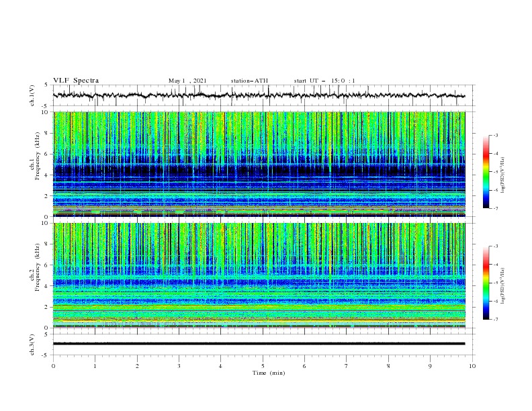Click the time axis tick label "7"
This screenshot has height=411, width=532.
click(347, 366)
